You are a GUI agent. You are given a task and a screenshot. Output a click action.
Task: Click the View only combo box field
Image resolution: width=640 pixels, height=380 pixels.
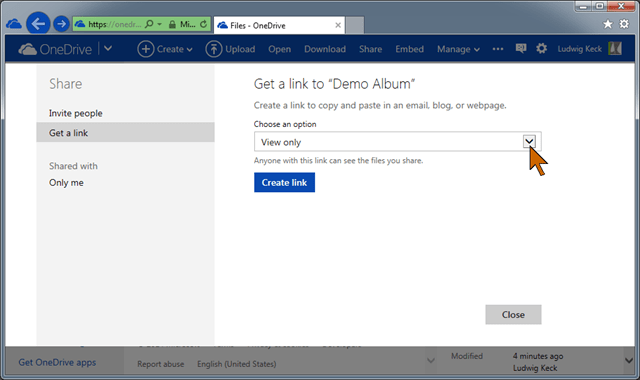point(398,142)
